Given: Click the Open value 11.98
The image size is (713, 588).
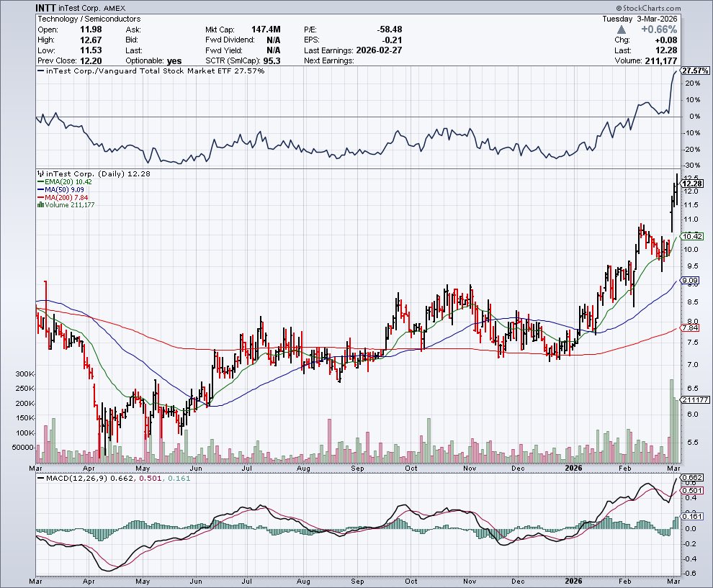Looking at the screenshot, I should [x=91, y=30].
